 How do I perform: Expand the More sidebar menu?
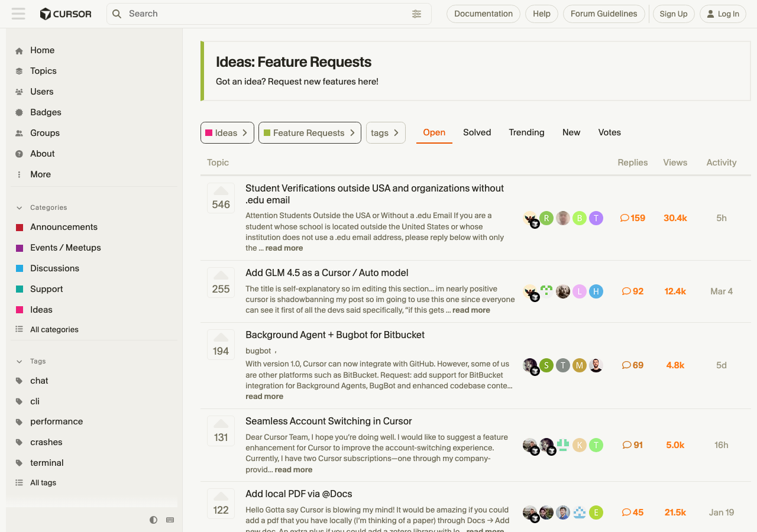(40, 174)
